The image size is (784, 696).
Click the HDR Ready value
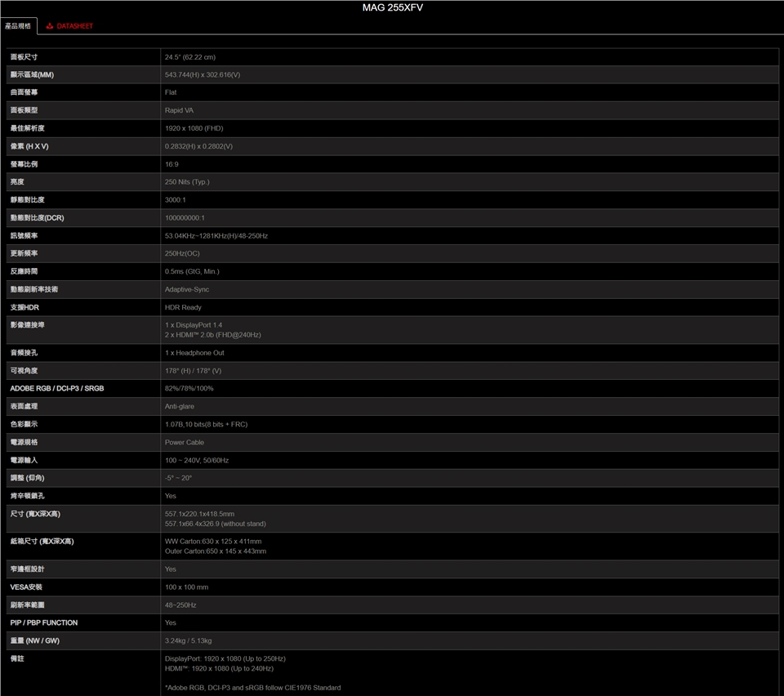click(x=183, y=307)
